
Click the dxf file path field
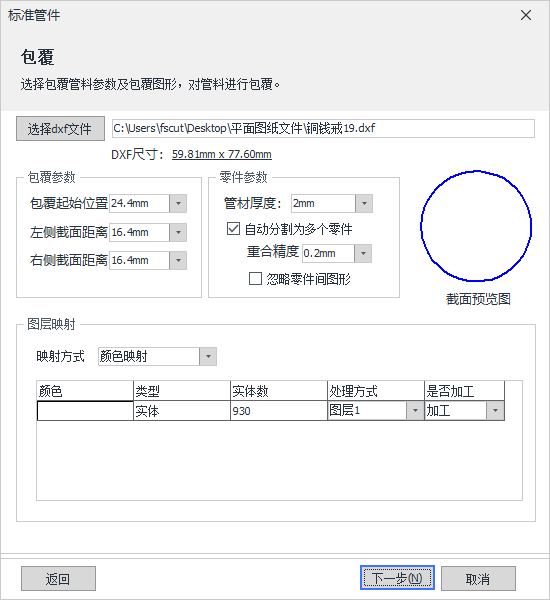[x=323, y=129]
